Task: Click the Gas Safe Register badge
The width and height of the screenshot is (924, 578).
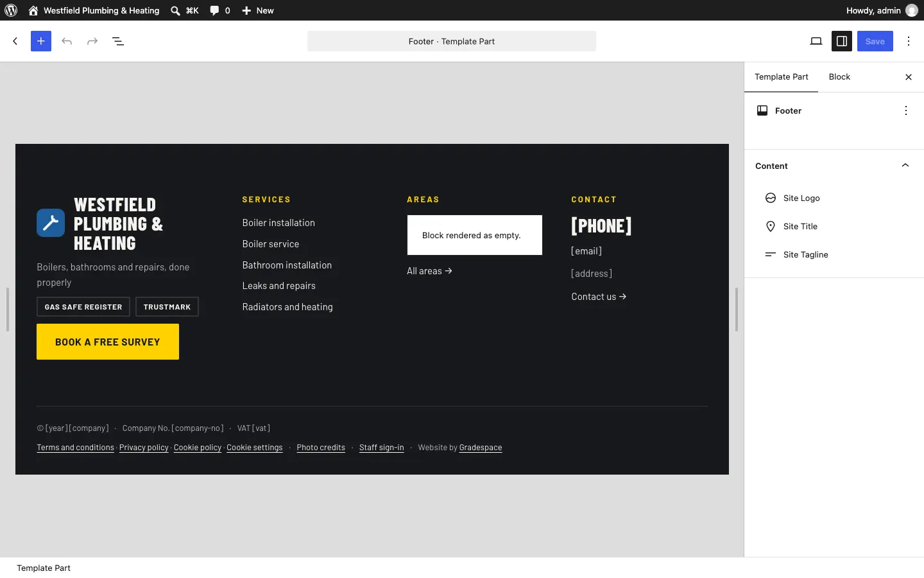Action: pyautogui.click(x=83, y=307)
